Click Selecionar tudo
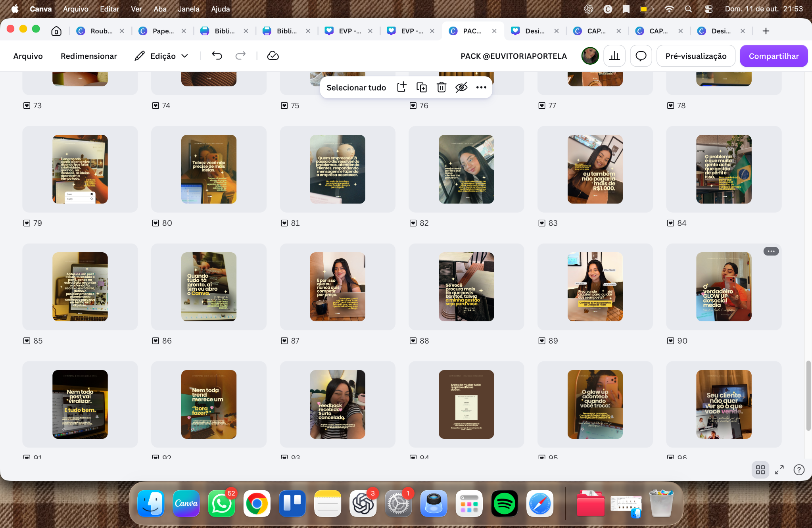Viewport: 812px width, 528px height. 356,87
